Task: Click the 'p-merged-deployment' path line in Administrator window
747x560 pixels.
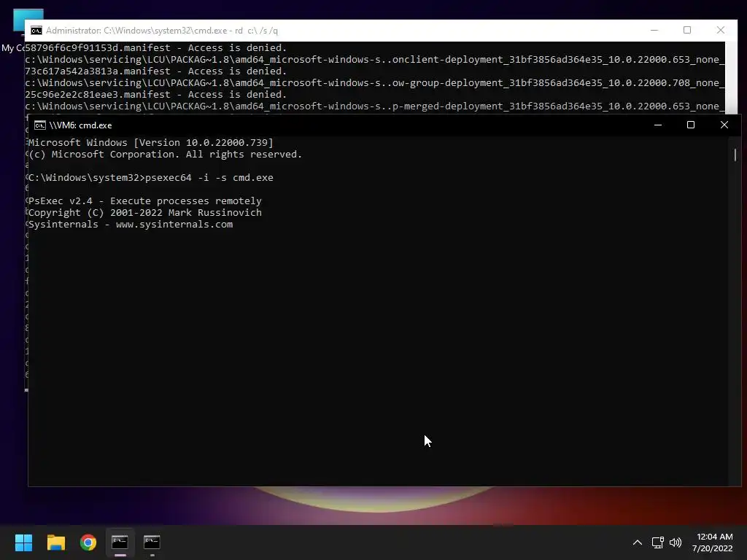Action: pos(374,106)
